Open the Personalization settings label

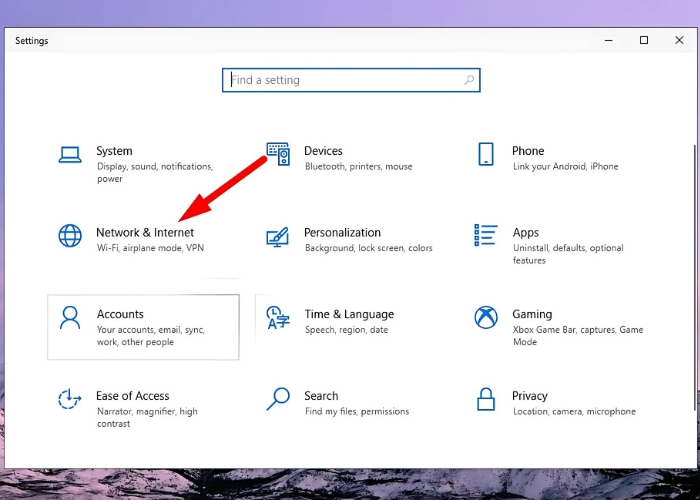pos(342,232)
